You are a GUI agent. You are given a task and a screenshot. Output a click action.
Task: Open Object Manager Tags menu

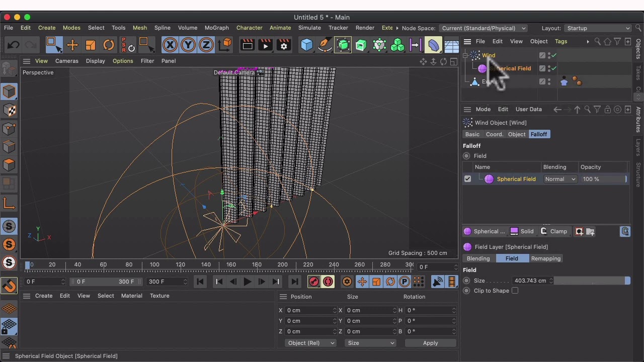click(x=561, y=41)
